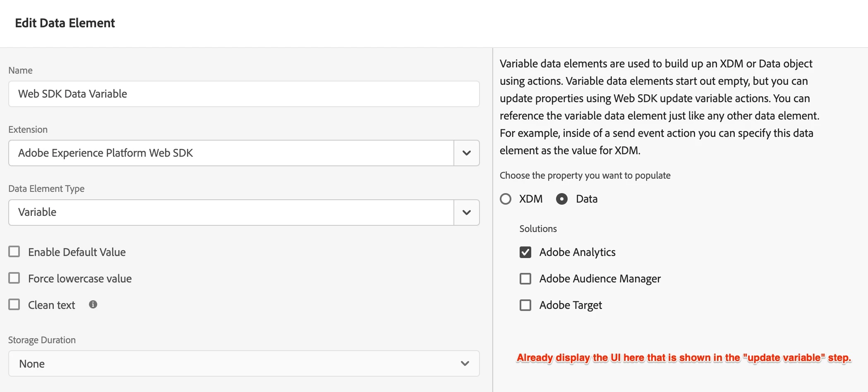The height and width of the screenshot is (392, 868).
Task: Check the Force lowercase value option
Action: pos(14,278)
